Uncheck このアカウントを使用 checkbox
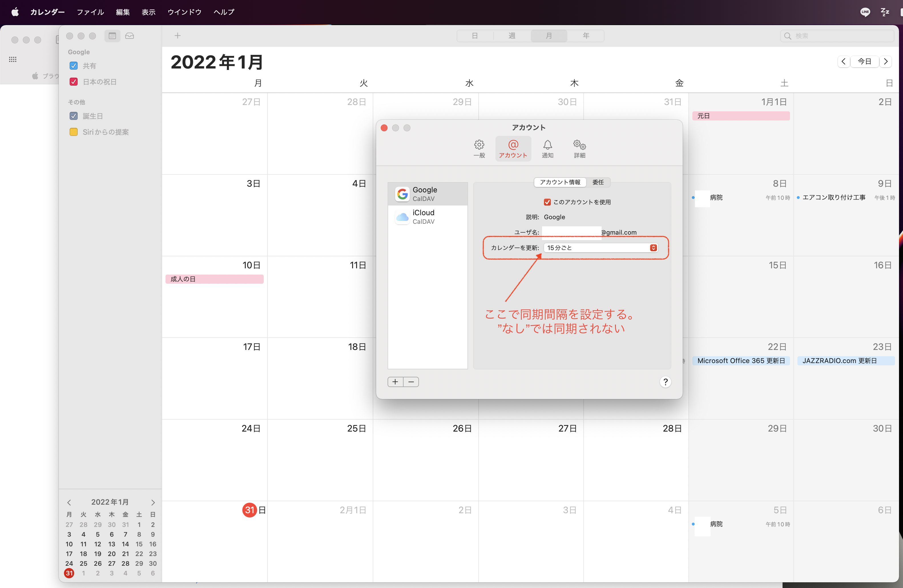 tap(547, 202)
